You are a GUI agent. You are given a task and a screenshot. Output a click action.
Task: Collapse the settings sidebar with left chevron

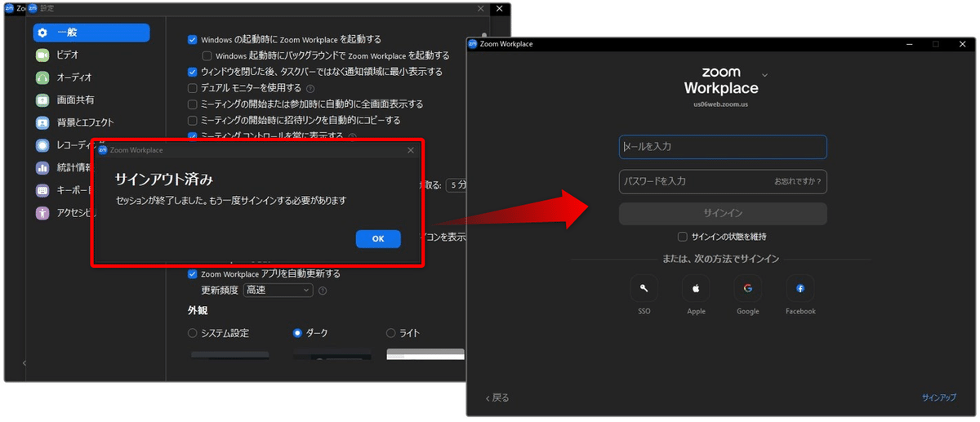tap(24, 362)
